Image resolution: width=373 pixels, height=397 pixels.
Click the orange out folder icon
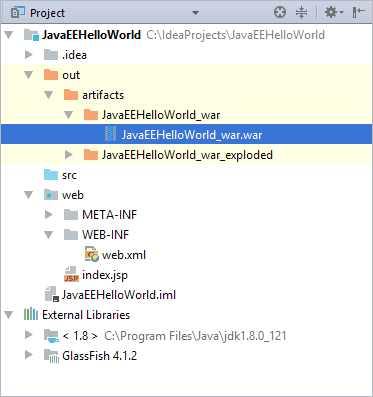pyautogui.click(x=51, y=75)
